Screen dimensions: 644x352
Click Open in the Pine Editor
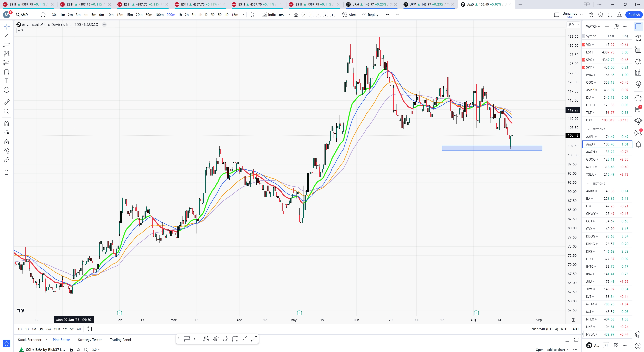[540, 349]
